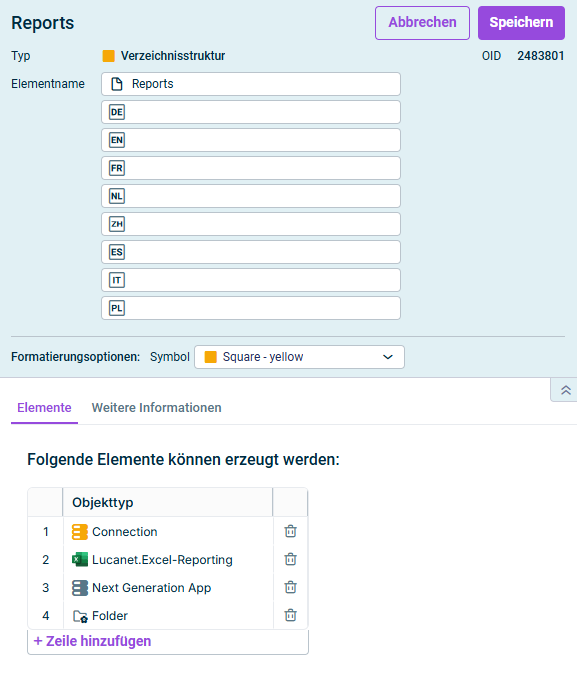Click trash icon for Next Generation App
The image size is (577, 684).
click(290, 587)
